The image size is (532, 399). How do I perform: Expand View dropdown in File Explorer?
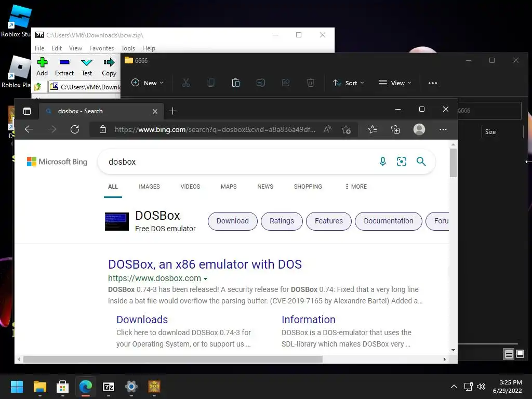395,83
